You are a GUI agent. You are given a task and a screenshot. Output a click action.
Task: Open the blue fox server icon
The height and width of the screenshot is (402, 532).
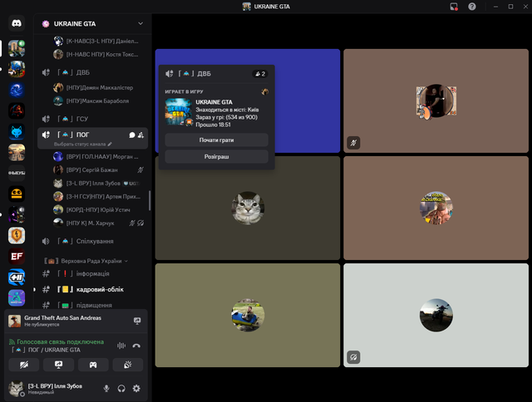[17, 131]
